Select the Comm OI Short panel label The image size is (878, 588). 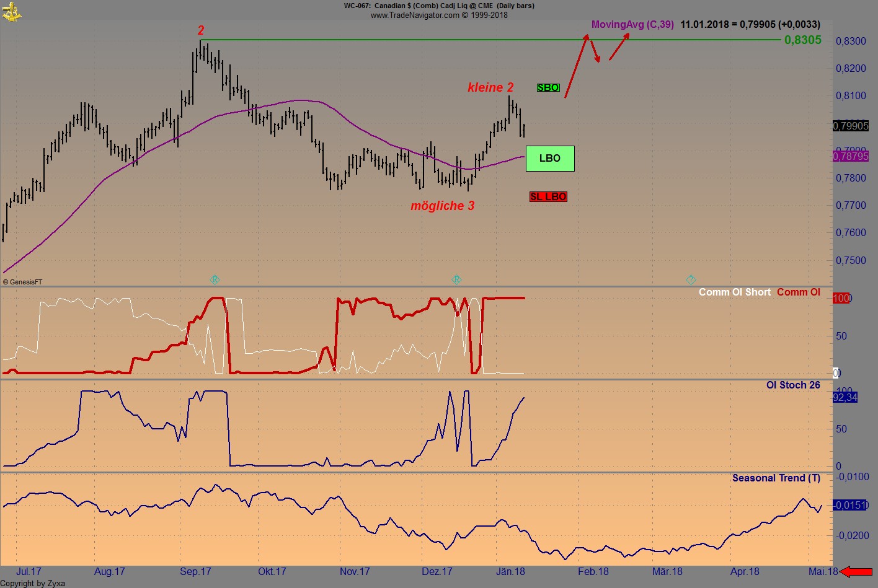734,292
